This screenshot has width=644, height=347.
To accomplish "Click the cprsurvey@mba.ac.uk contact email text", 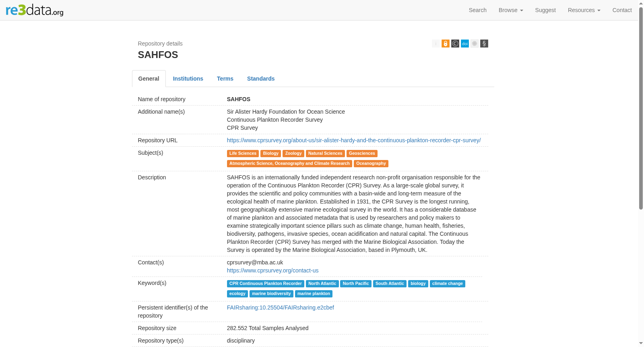I will coord(255,262).
